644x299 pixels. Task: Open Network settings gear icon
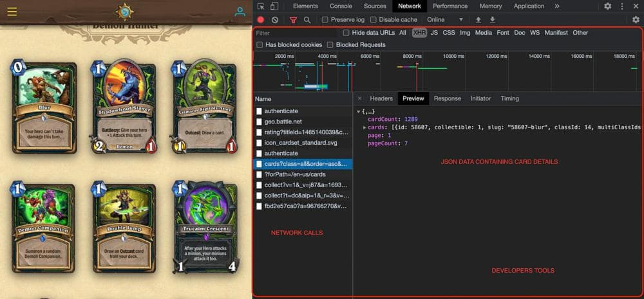tap(636, 20)
